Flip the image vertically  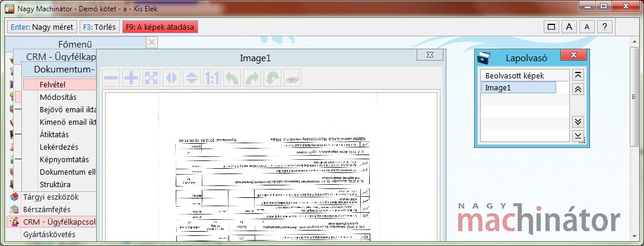[191, 78]
